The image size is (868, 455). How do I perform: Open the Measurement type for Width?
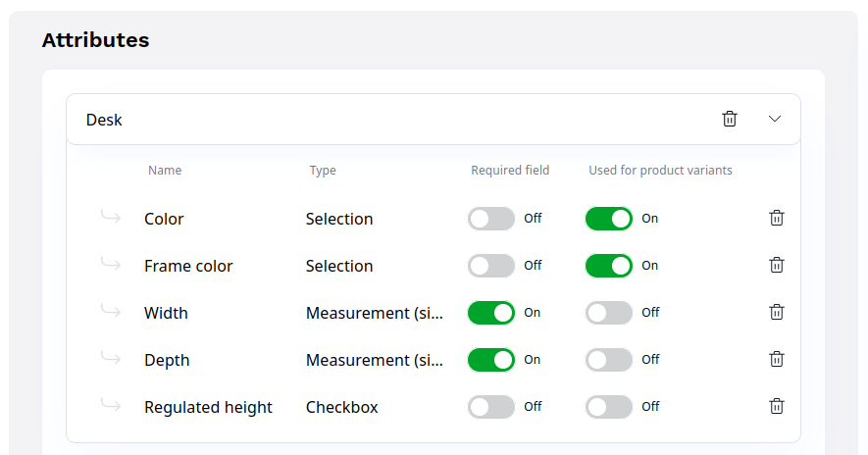[x=374, y=313]
